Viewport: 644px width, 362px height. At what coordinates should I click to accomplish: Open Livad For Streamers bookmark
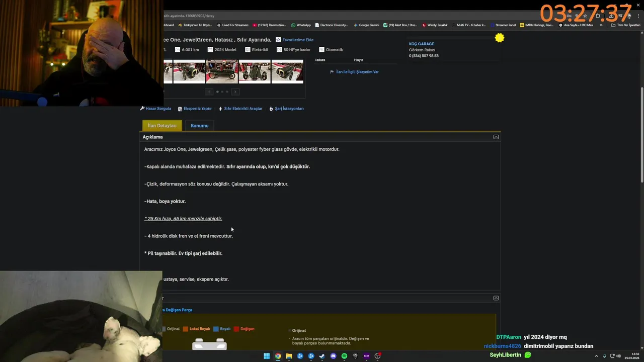[232, 25]
